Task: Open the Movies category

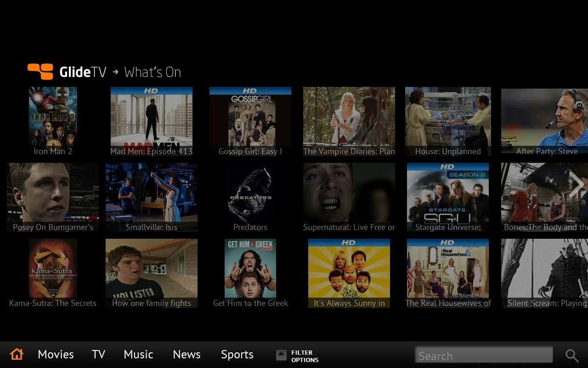Action: point(56,355)
